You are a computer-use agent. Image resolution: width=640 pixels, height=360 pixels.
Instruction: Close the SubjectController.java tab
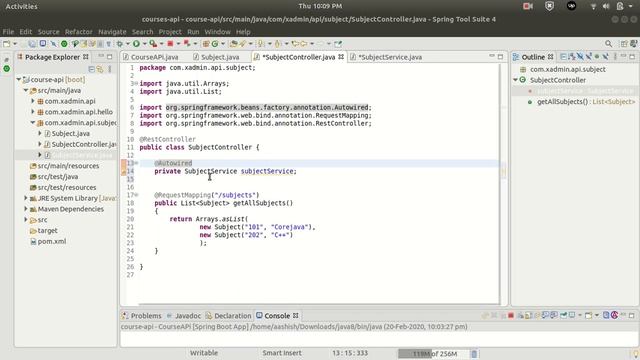point(341,57)
